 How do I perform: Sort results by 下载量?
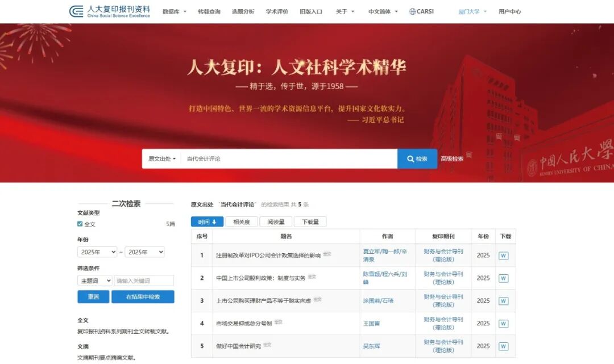tap(310, 221)
